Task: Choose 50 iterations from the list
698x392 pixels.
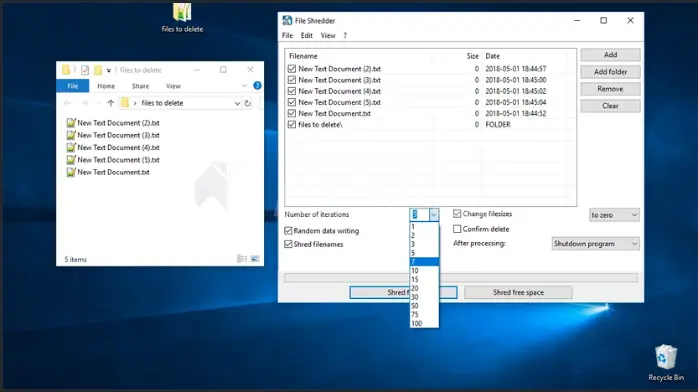Action: coord(424,306)
